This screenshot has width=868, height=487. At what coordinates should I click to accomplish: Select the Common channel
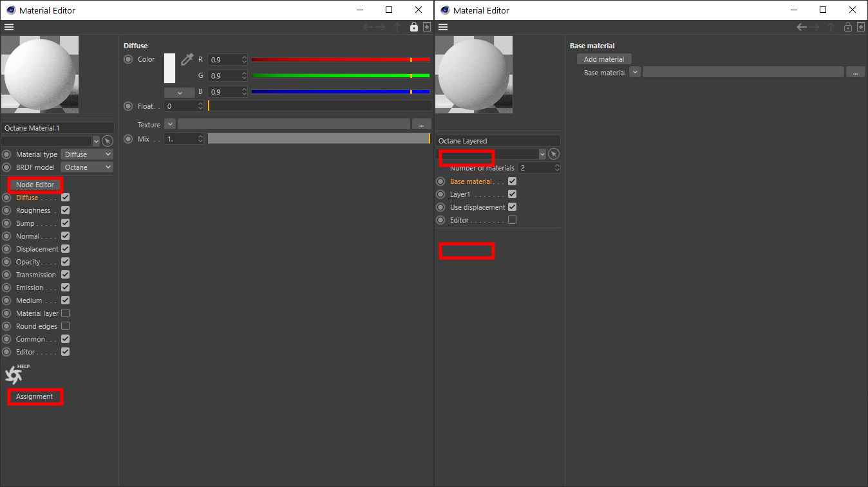(31, 339)
